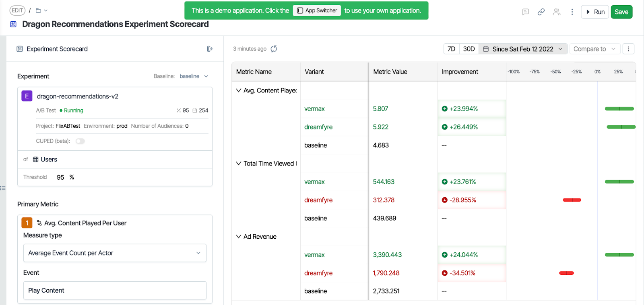644x305 pixels.
Task: Collapse the Total Time Viewed metric group
Action: click(x=239, y=164)
